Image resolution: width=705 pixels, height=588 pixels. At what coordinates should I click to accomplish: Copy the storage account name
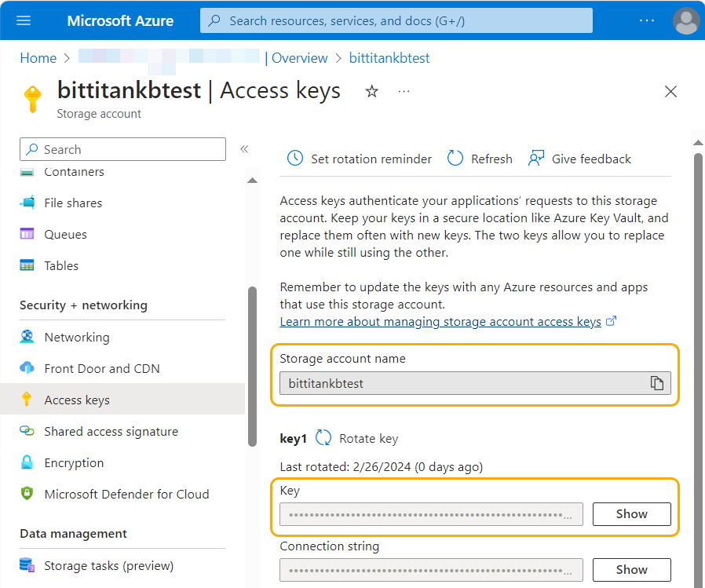click(x=656, y=383)
